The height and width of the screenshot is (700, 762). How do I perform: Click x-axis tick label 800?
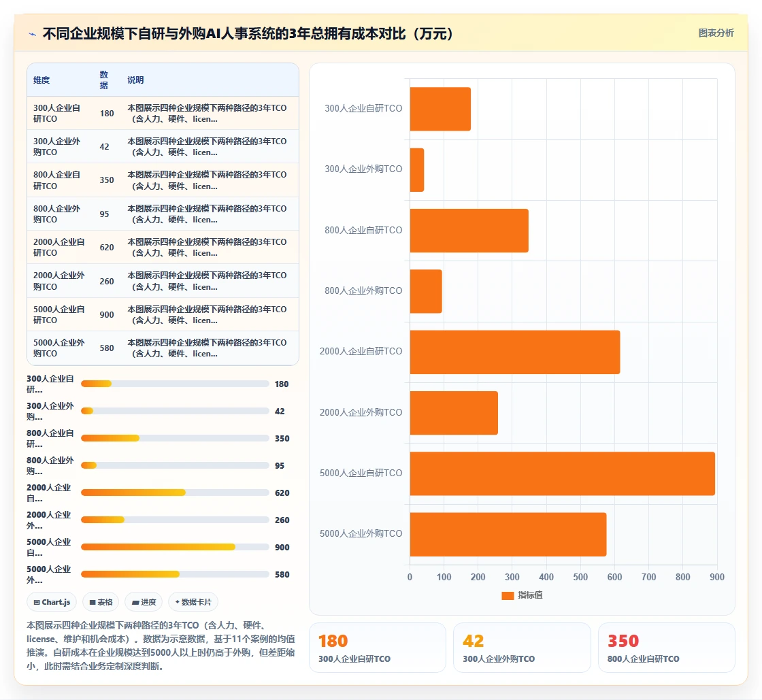coord(683,577)
